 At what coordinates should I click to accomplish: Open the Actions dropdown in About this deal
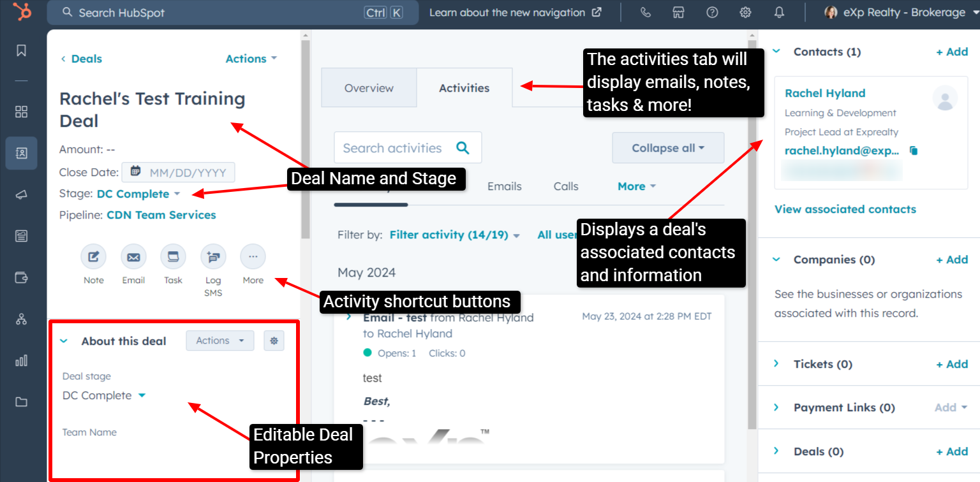click(220, 341)
